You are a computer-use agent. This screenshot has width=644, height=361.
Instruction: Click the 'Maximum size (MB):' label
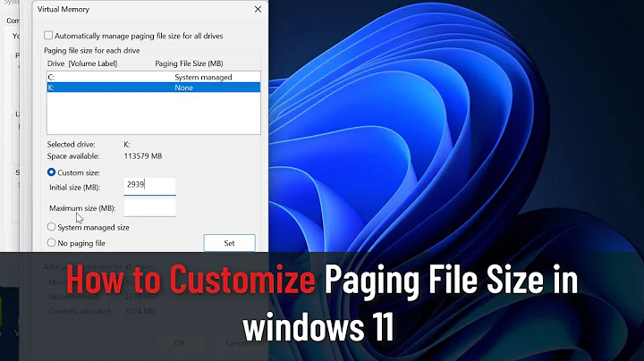point(82,208)
